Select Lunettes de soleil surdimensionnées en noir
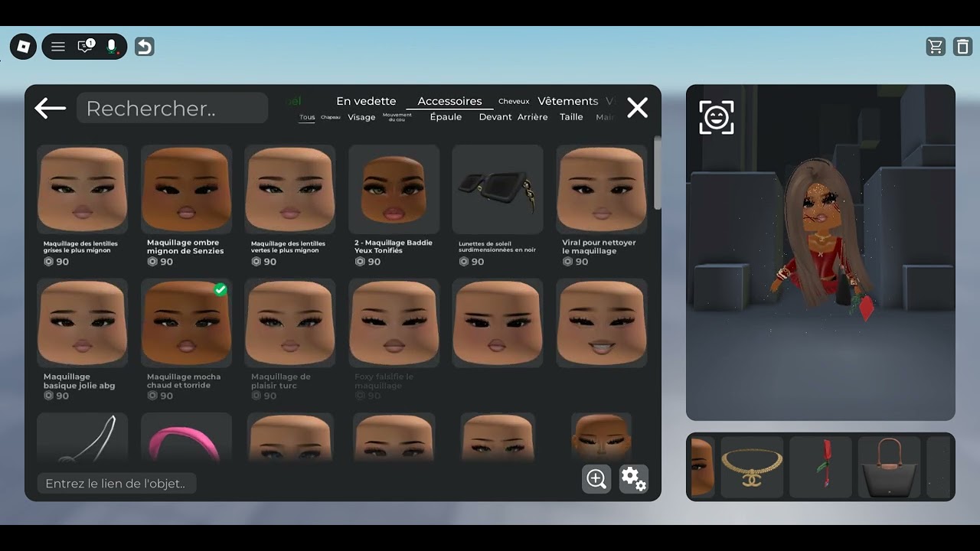Screen dimensions: 980x551 [498, 190]
